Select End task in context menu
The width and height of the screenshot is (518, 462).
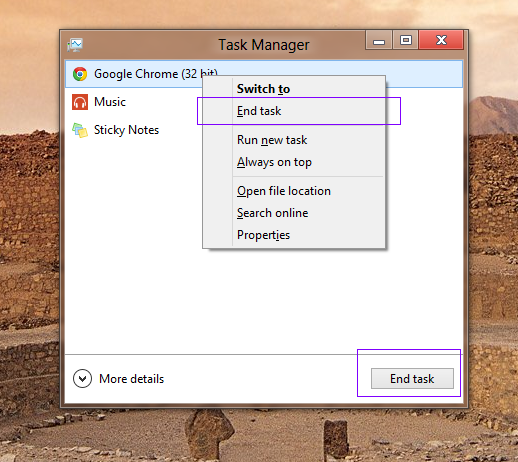click(294, 111)
